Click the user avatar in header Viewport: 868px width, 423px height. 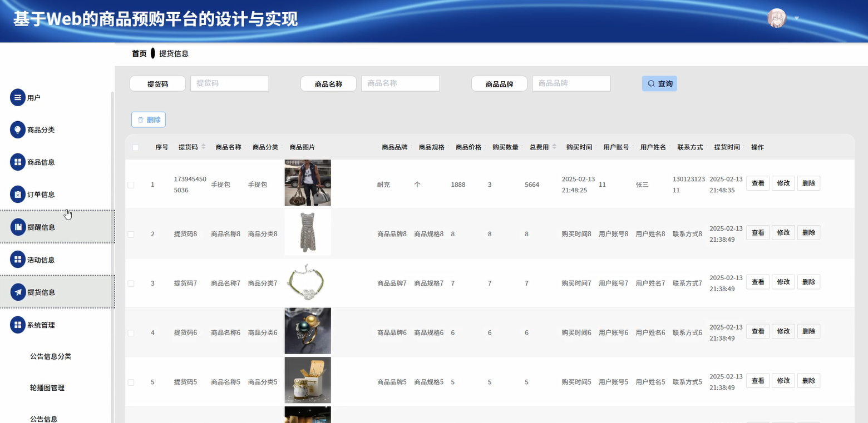coord(777,18)
